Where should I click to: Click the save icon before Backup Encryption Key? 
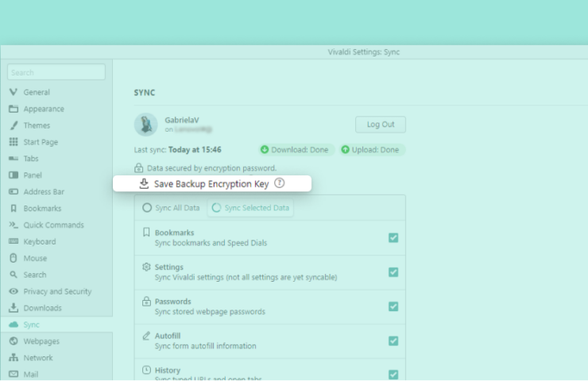[x=144, y=183]
